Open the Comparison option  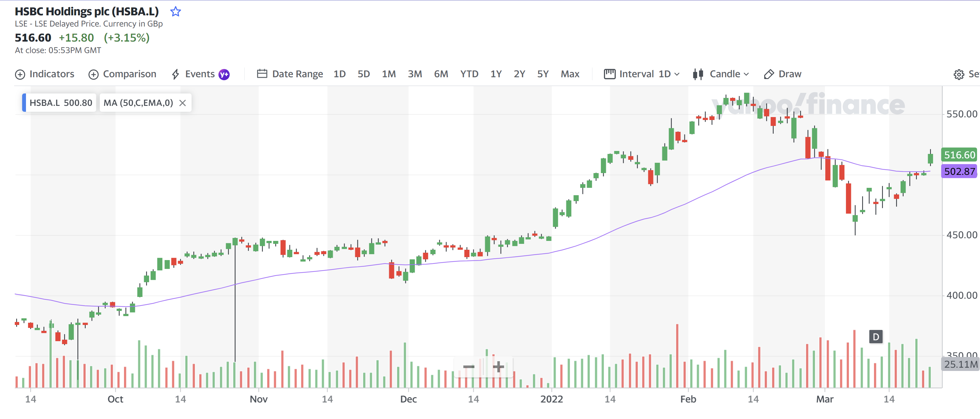click(x=122, y=74)
